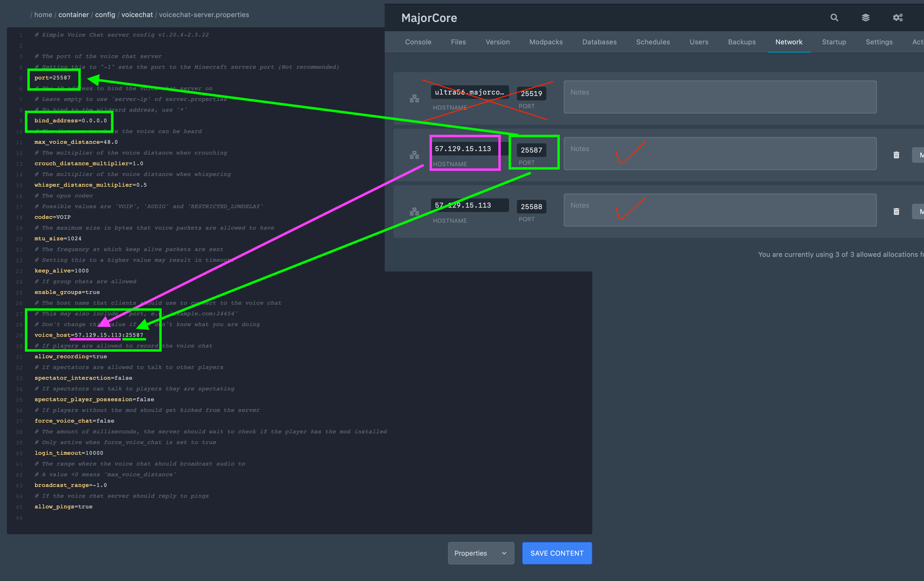Click Notes field for port 25519

click(720, 97)
